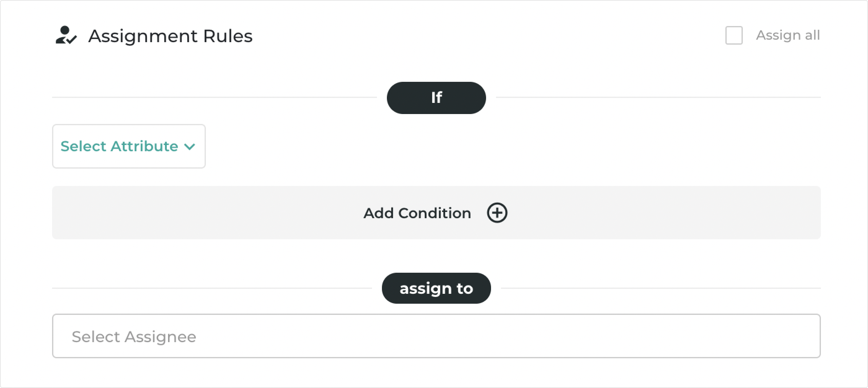Click the dark assign to pill

(x=436, y=288)
